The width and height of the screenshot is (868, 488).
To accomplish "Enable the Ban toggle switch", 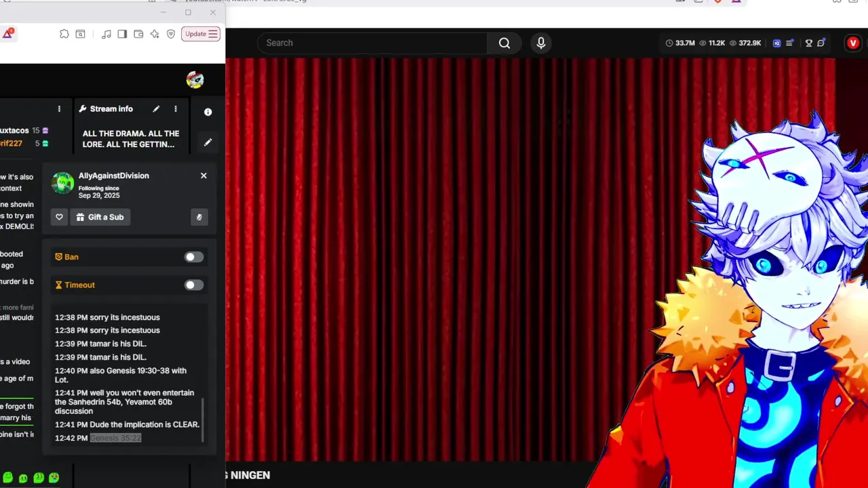I will 193,257.
